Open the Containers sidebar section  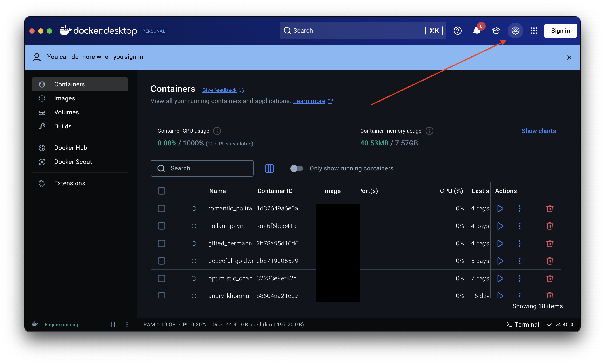(79, 84)
